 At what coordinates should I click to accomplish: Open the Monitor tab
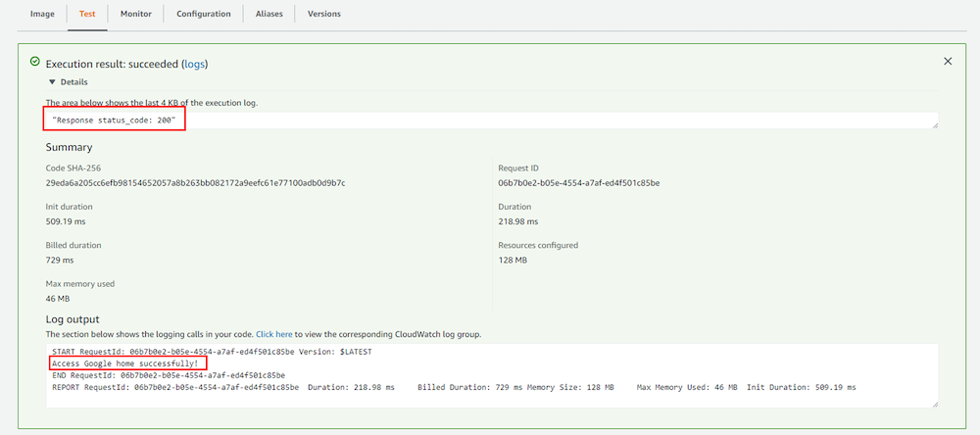[x=136, y=15]
